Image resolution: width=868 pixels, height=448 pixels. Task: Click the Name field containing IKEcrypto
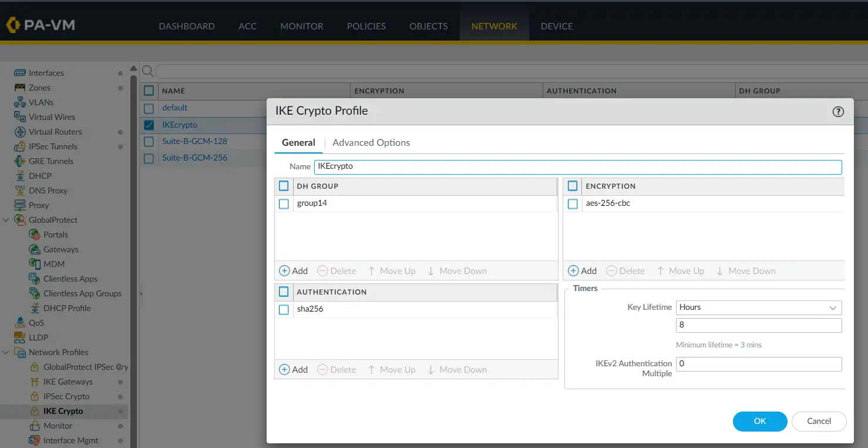578,166
